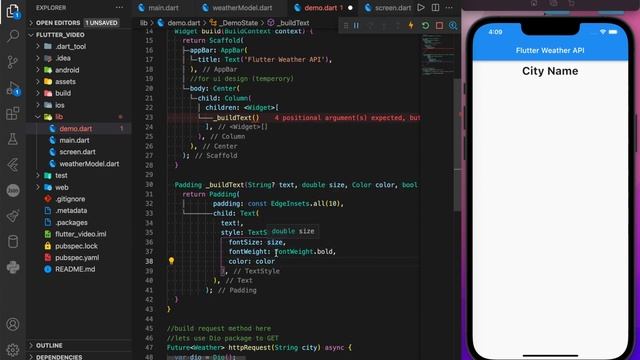
Task: Open pubspec.yaml file
Action: (x=77, y=258)
